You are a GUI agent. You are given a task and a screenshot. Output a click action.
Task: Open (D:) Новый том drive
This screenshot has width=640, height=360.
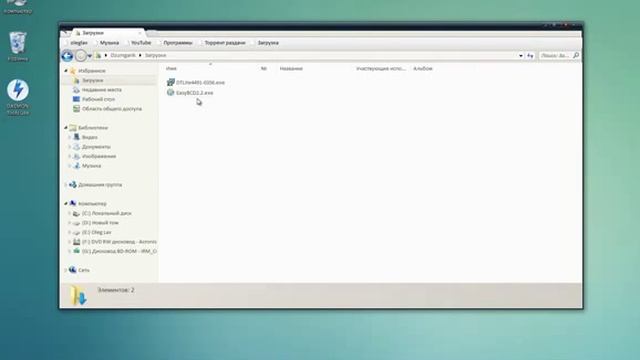[100, 223]
